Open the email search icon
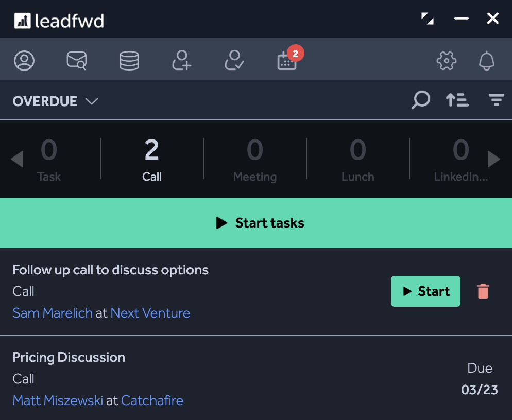Viewport: 512px width, 420px height. (x=77, y=60)
